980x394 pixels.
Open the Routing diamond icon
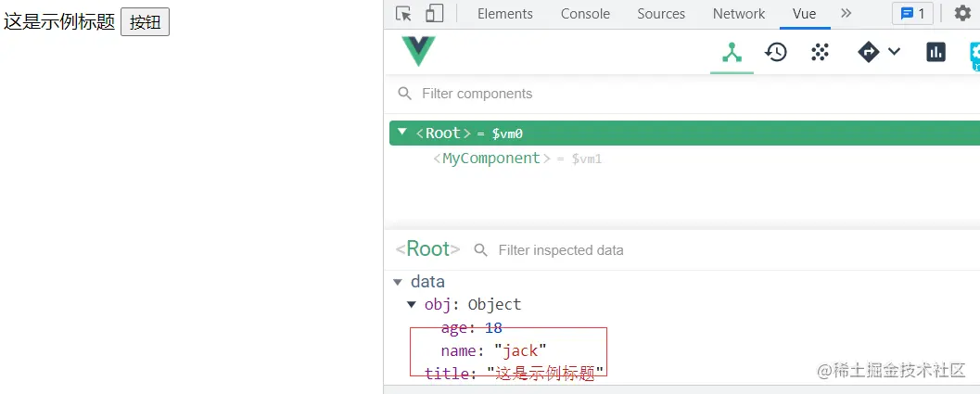click(869, 52)
